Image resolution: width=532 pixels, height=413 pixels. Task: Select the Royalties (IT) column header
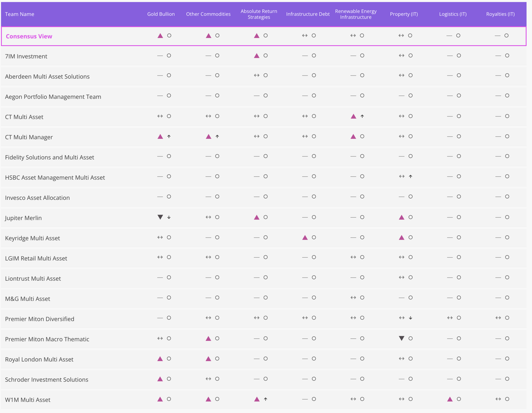pyautogui.click(x=500, y=14)
